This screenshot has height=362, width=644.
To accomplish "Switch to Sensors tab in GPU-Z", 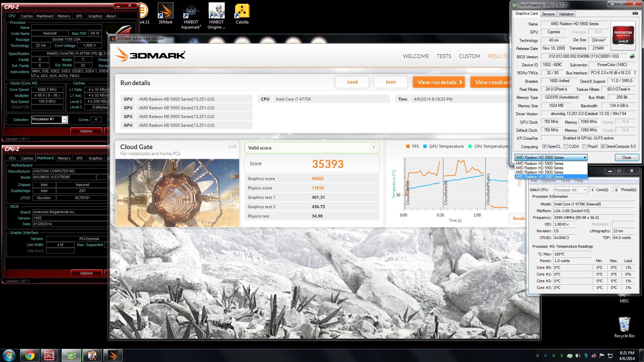I will pyautogui.click(x=548, y=14).
